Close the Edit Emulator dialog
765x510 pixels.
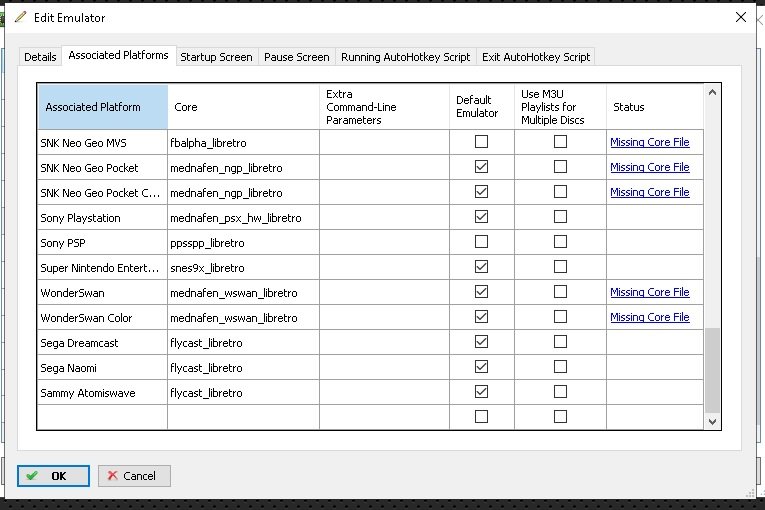(x=741, y=17)
